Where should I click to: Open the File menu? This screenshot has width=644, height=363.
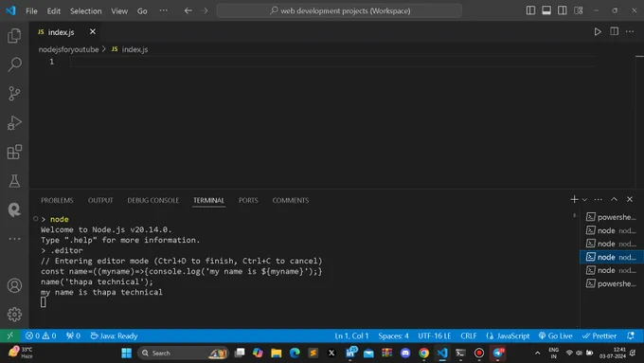(31, 11)
